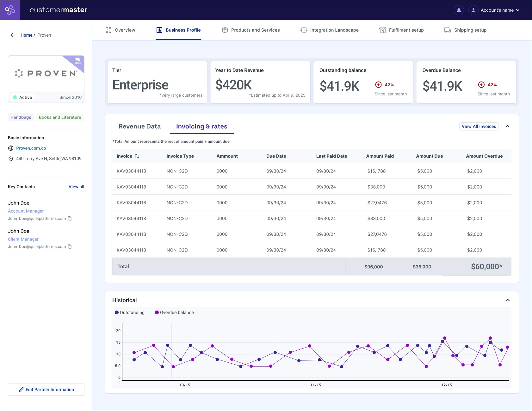Image resolution: width=532 pixels, height=411 pixels.
Task: Click the Fulfilment setup tab label
Action: 406,30
